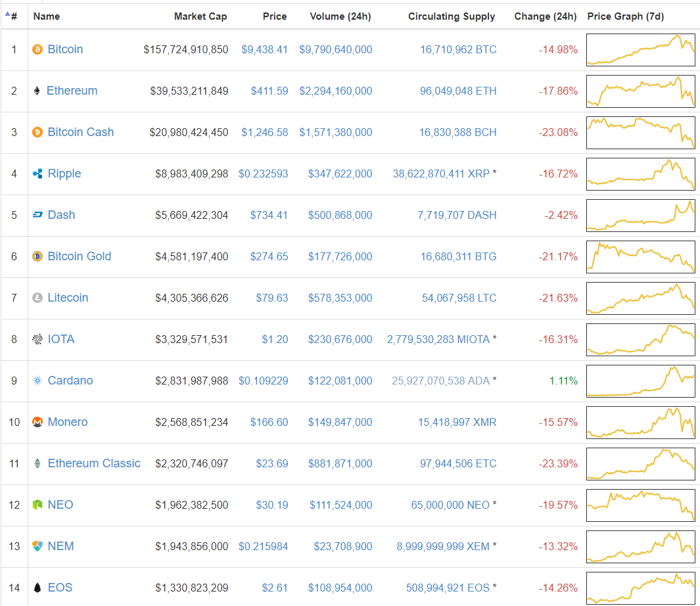The image size is (700, 606).
Task: Click the Cardano logo icon
Action: tap(37, 381)
